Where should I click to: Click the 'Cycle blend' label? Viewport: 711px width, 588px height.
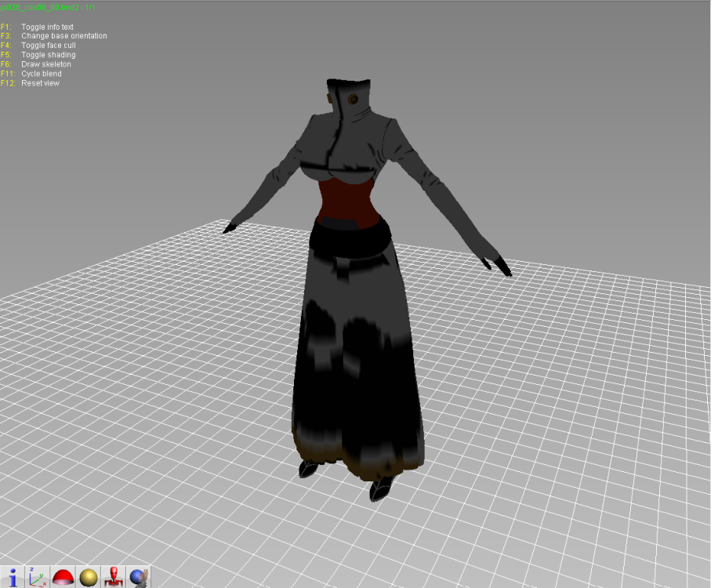tap(41, 74)
